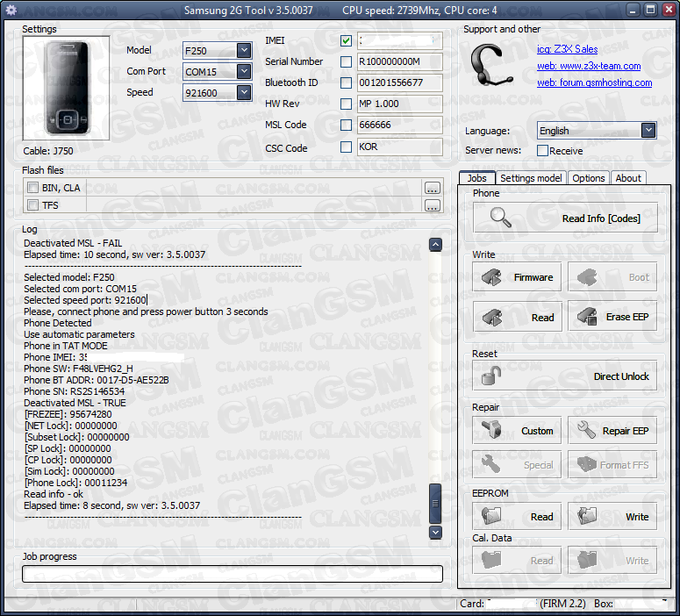Click log line [Phone Lock]: 00011234

(75, 483)
